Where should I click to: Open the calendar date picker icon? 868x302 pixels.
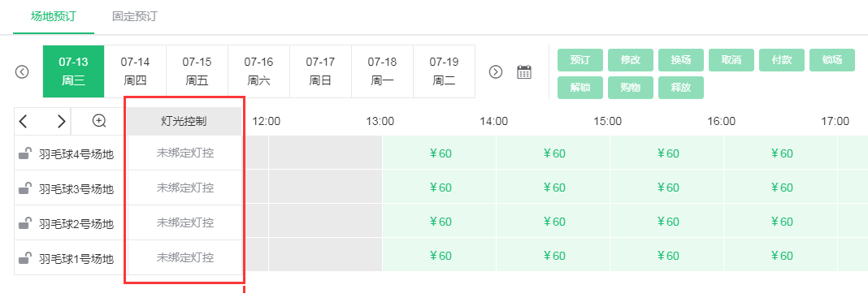click(524, 72)
